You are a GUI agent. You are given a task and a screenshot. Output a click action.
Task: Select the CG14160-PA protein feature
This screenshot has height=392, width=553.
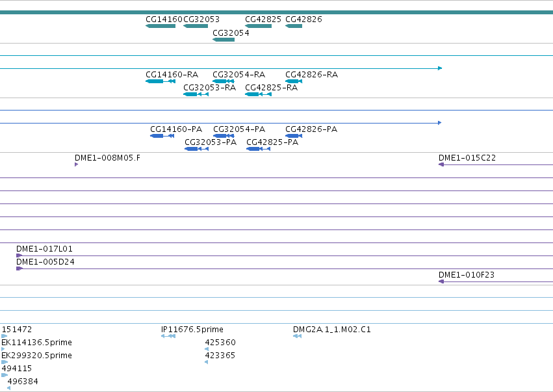[162, 136]
